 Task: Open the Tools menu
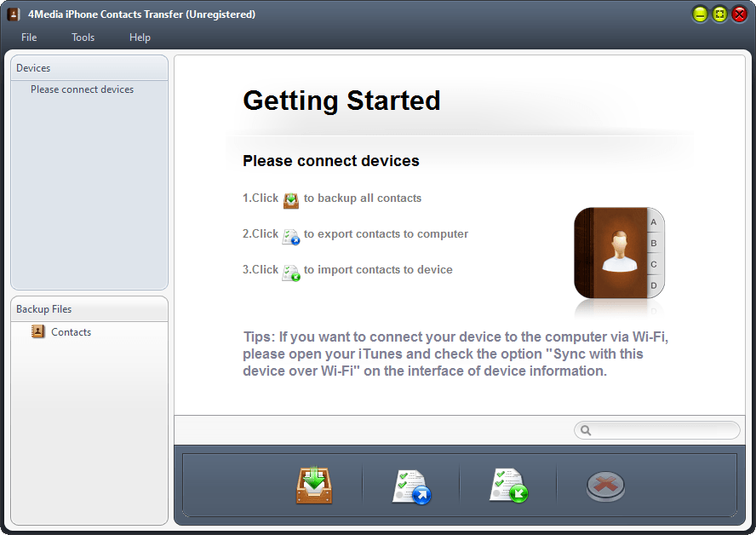click(83, 37)
